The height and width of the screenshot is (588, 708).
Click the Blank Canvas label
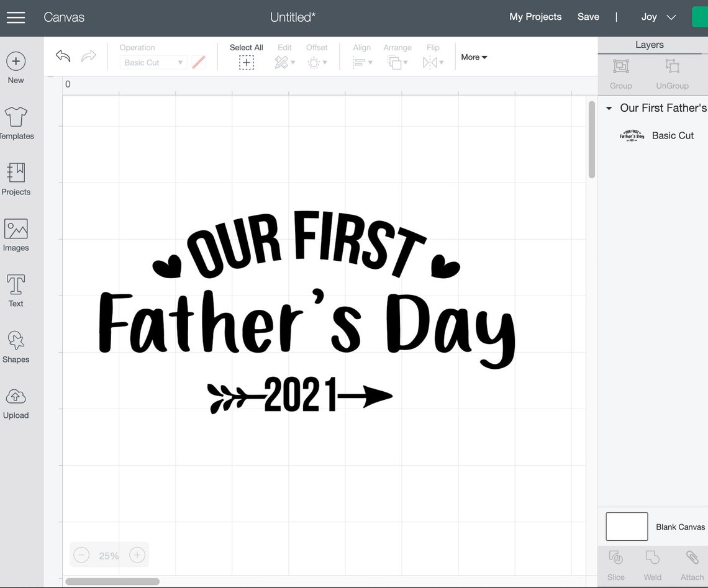[680, 527]
